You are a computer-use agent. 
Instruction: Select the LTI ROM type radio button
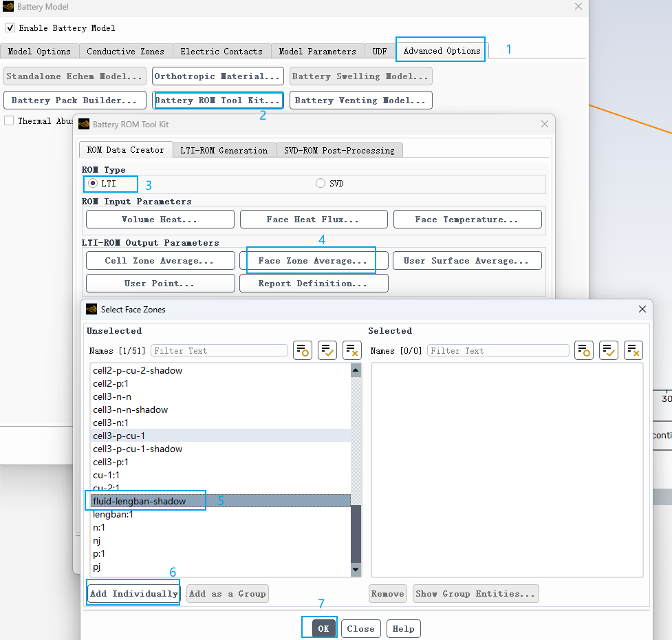point(93,184)
